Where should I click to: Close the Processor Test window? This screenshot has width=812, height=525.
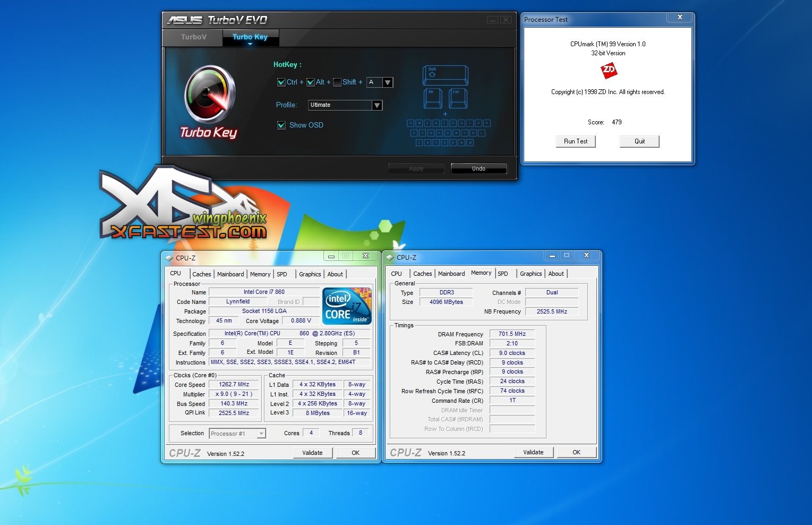tap(680, 18)
